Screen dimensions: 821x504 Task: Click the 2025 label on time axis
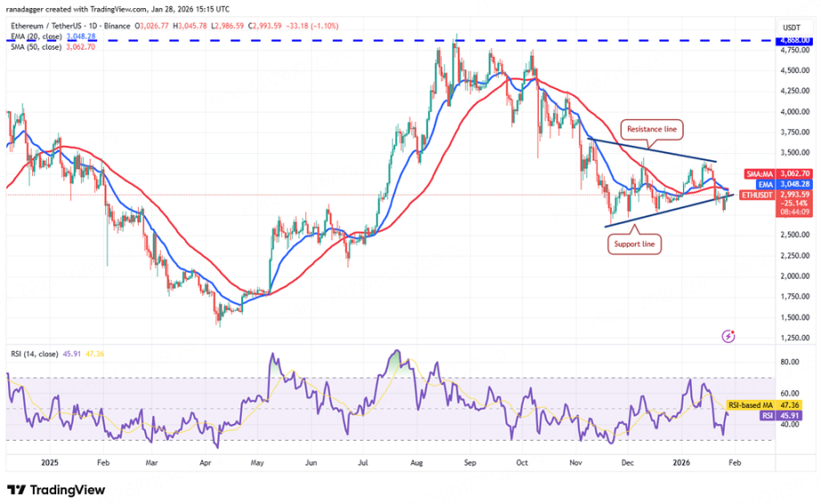(x=49, y=463)
